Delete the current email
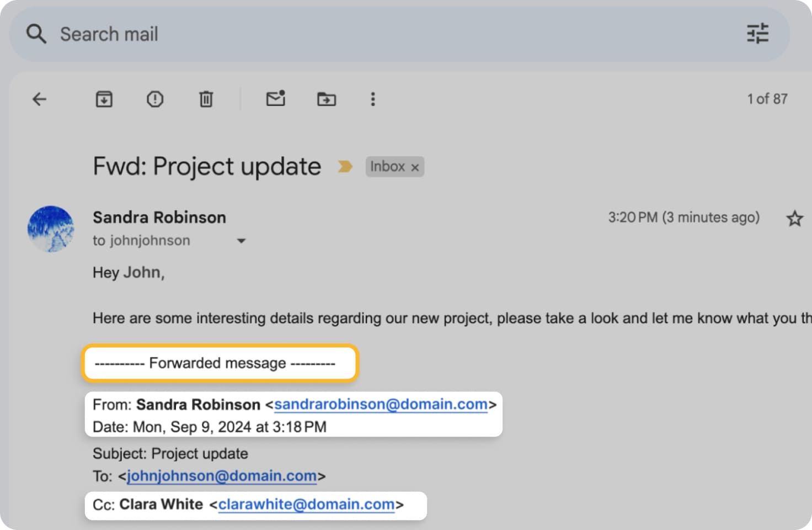Viewport: 812px width, 530px height. click(x=206, y=99)
